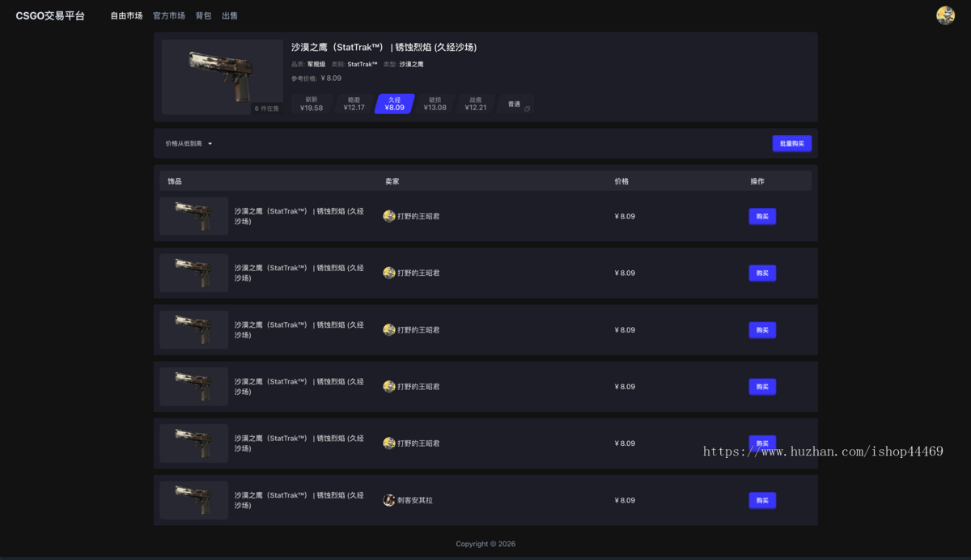This screenshot has width=971, height=560.
Task: Open item thumbnail in 刺客安其拉's listing
Action: (193, 500)
